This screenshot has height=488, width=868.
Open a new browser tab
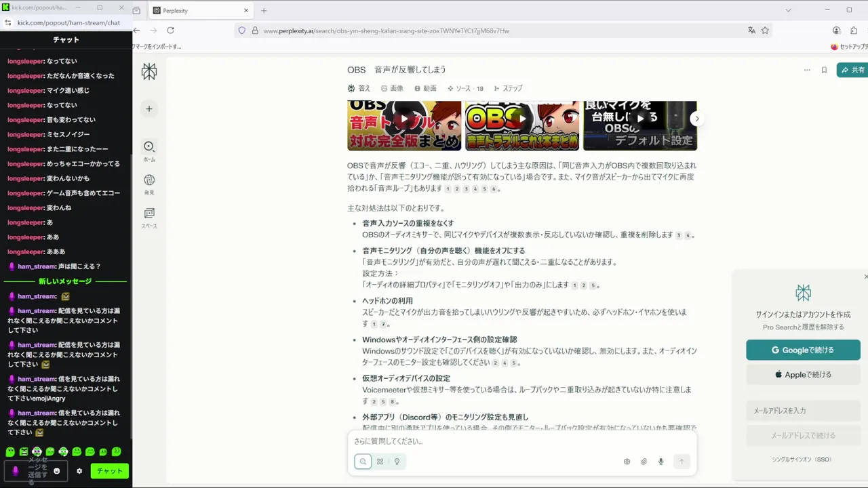[264, 11]
